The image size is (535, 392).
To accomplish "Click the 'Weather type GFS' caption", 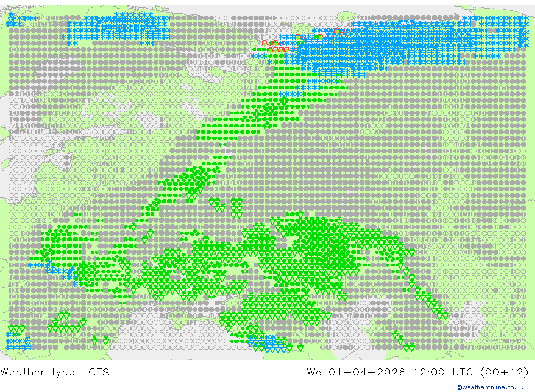I will pyautogui.click(x=55, y=372).
